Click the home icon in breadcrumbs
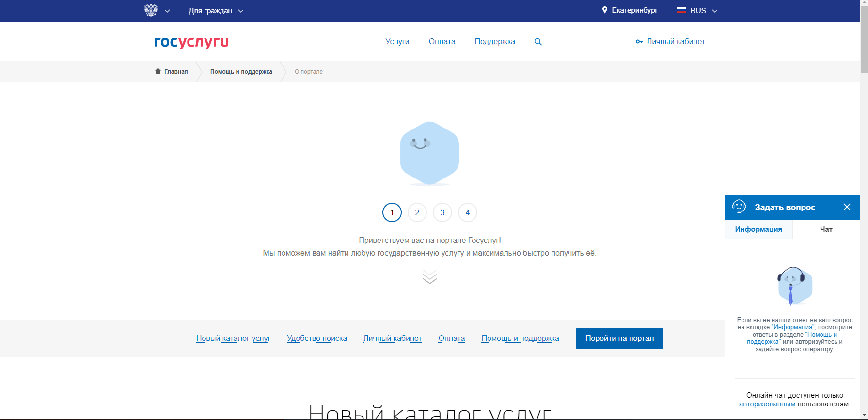This screenshot has height=420, width=868. pos(158,71)
